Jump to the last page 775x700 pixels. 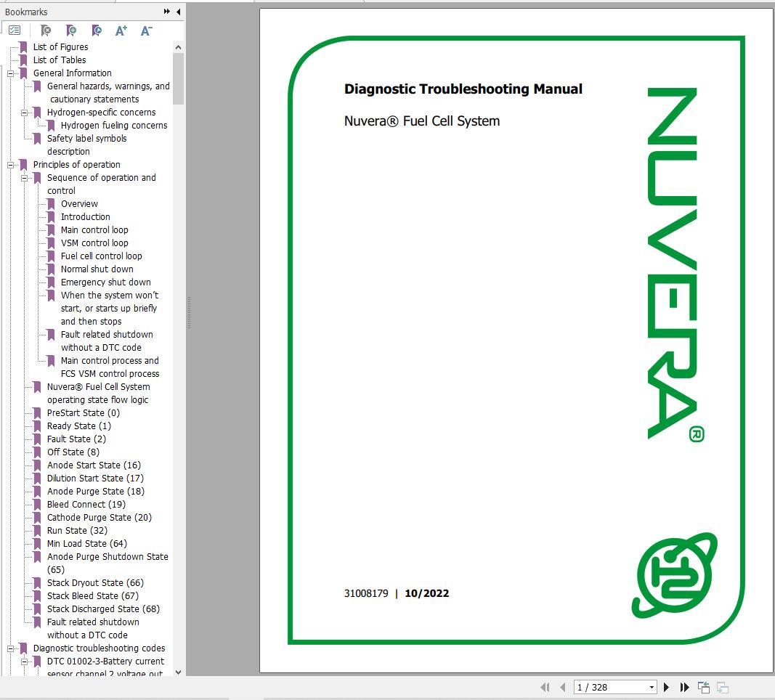coord(684,687)
